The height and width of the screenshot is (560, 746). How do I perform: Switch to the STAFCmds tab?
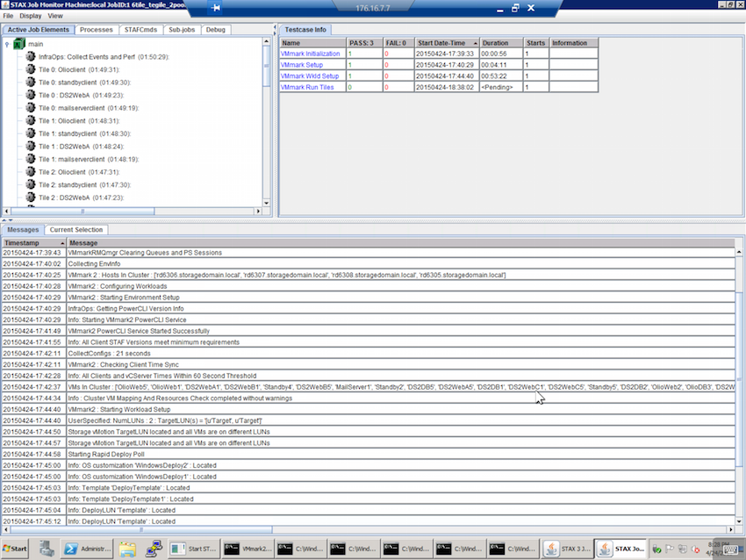(x=140, y=30)
